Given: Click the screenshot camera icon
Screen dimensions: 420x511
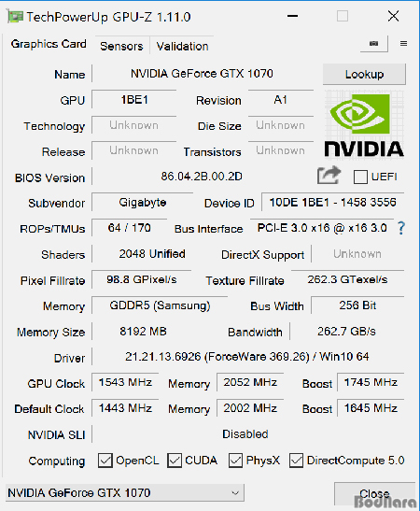Looking at the screenshot, I should click(373, 44).
